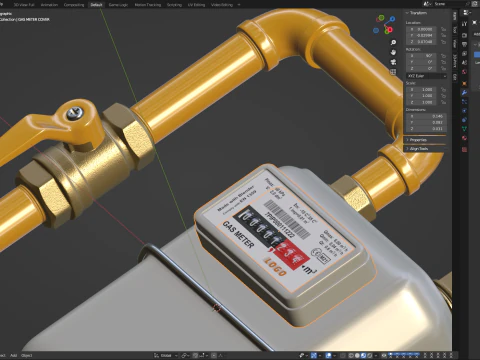Open the Output properties tab icon
The image size is (480, 360).
coord(464,44)
